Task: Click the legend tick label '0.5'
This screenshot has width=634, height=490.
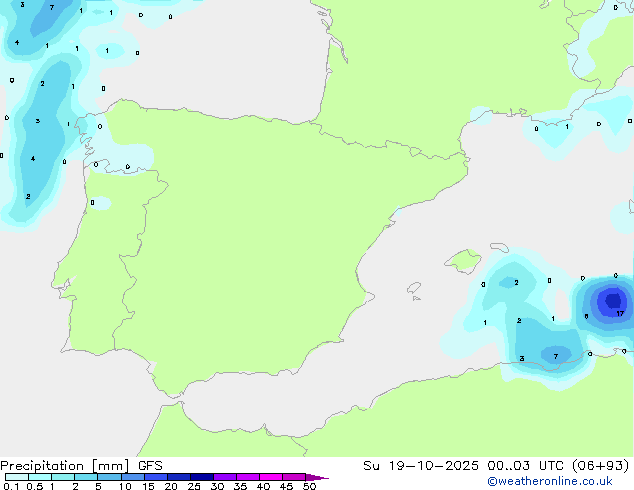Action: [x=35, y=486]
